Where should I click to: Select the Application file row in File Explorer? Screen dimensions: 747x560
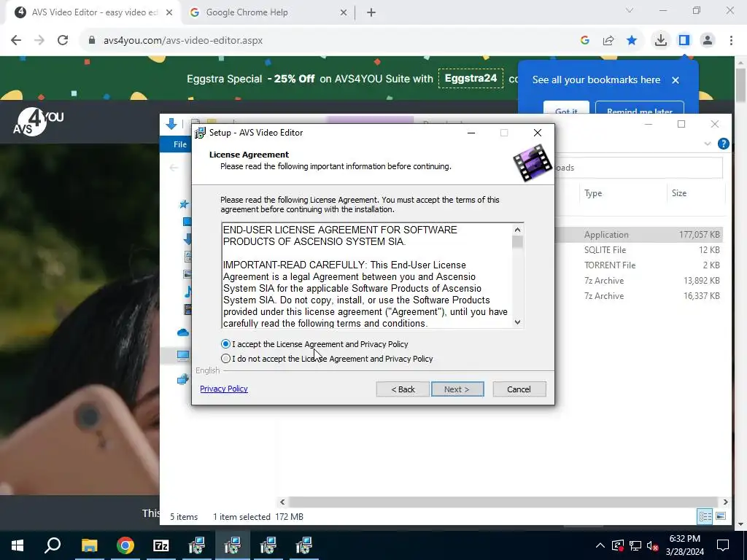[639, 234]
